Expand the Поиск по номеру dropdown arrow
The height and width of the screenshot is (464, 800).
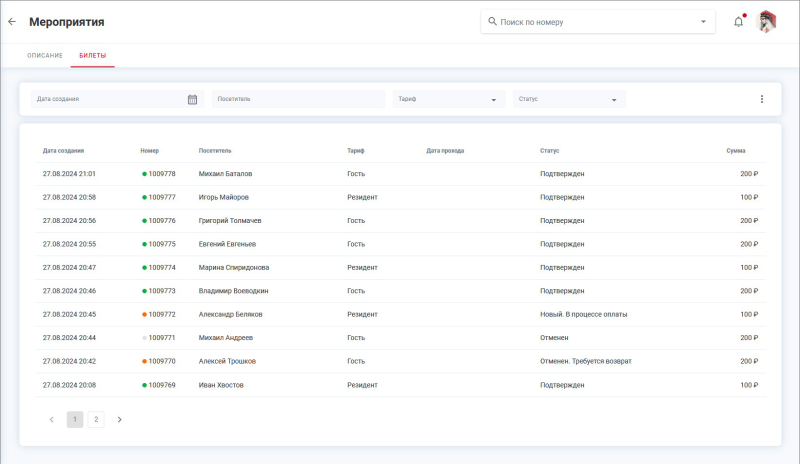703,21
